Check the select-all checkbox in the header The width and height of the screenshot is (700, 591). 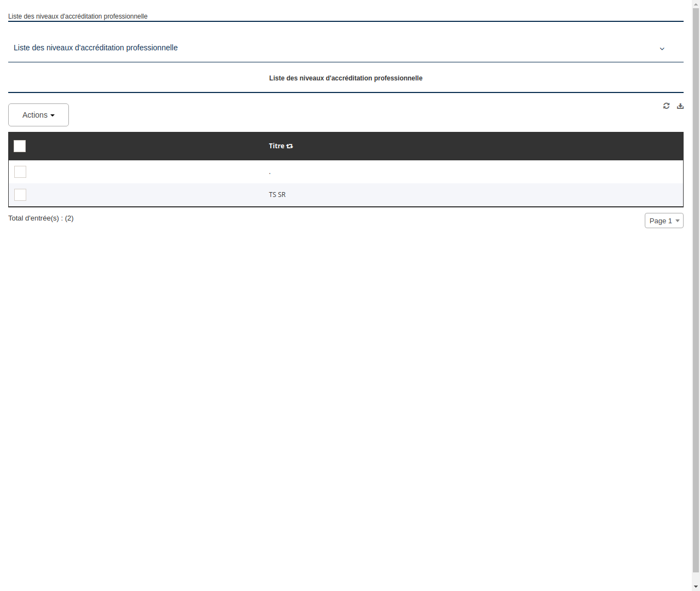click(20, 146)
